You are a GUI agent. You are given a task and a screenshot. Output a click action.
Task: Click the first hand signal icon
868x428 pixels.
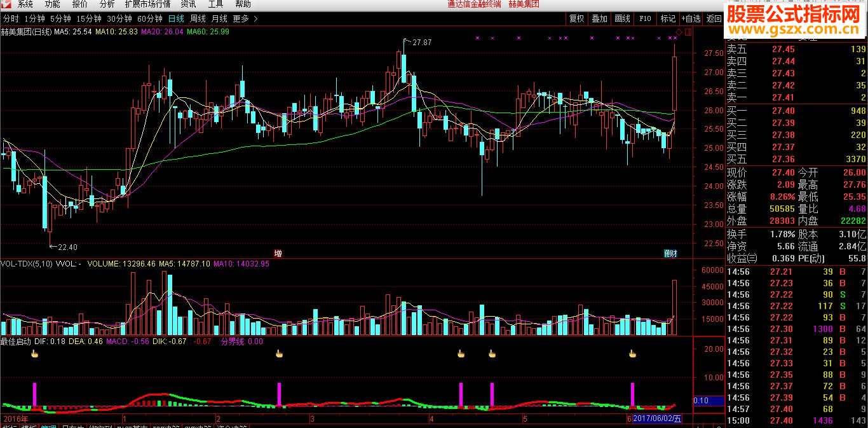35,354
